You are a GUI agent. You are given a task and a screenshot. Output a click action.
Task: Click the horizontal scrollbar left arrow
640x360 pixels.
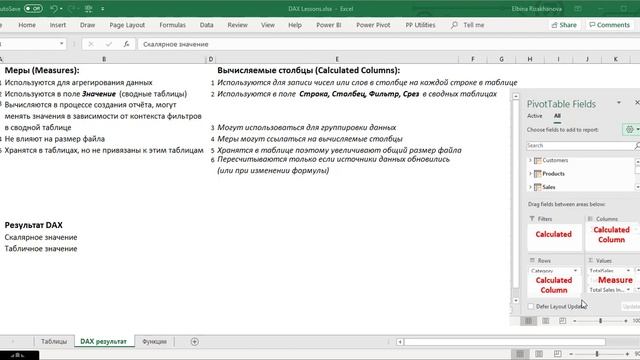coord(400,342)
